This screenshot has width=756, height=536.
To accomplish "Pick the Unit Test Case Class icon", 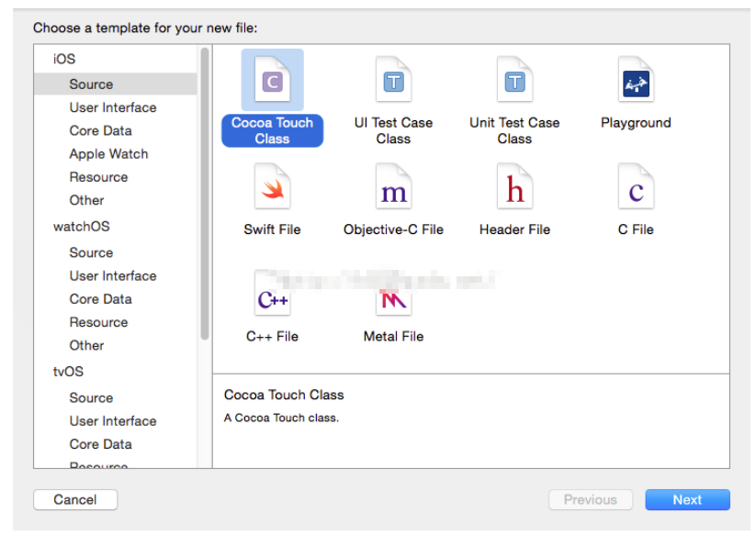I will 514,83.
